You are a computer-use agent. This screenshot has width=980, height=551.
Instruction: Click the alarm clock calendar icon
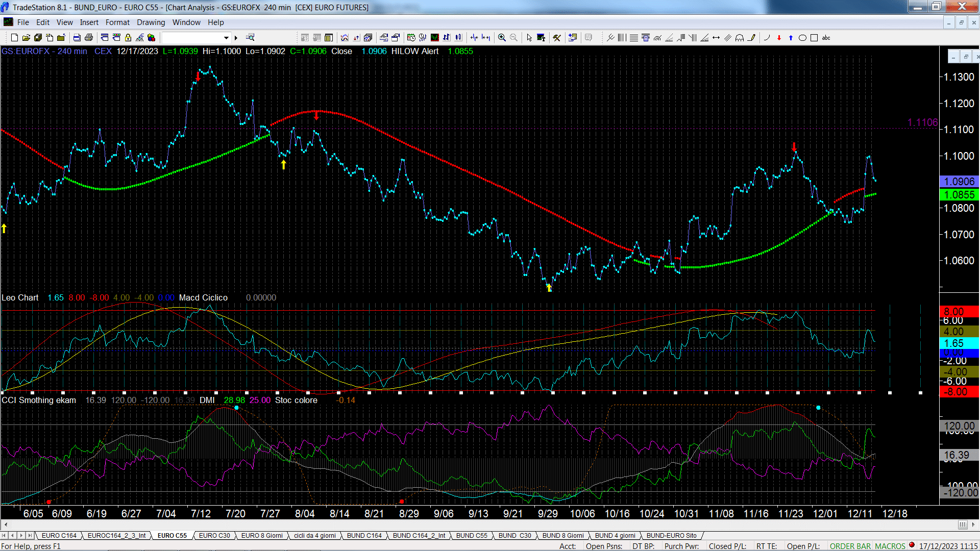tap(411, 38)
